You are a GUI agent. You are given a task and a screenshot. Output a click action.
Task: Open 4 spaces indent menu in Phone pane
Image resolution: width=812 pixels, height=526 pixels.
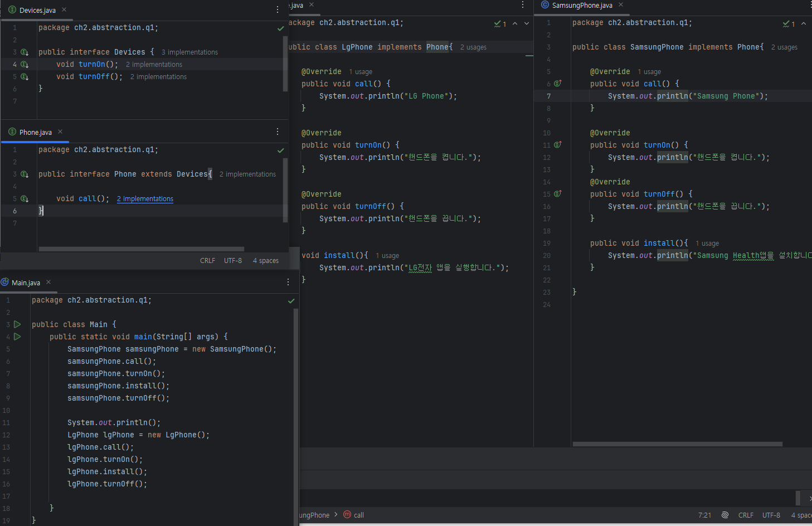[266, 261]
